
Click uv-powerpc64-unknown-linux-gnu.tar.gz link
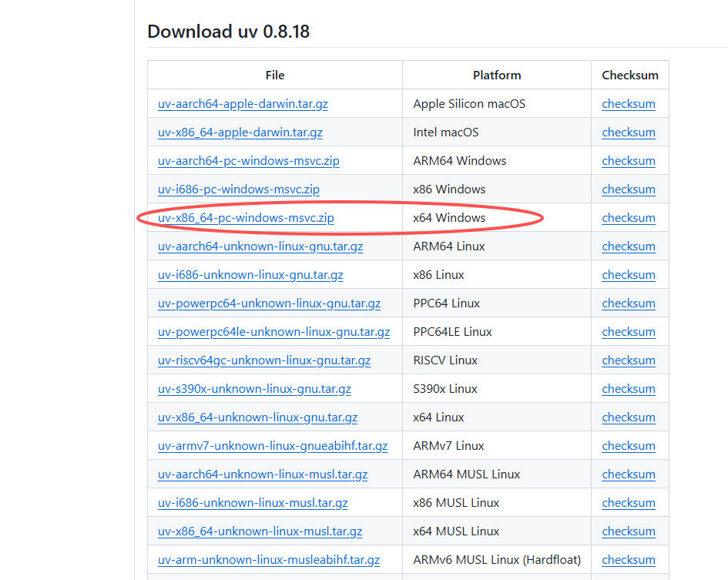269,303
